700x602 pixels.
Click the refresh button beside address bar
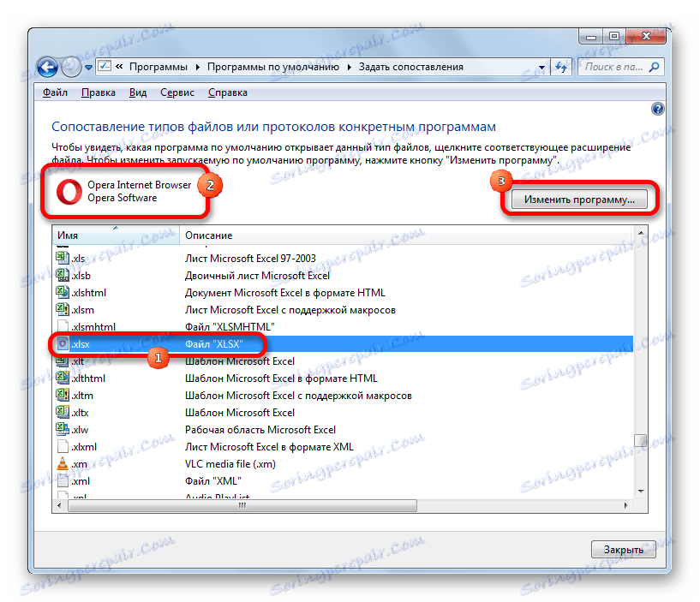point(561,68)
